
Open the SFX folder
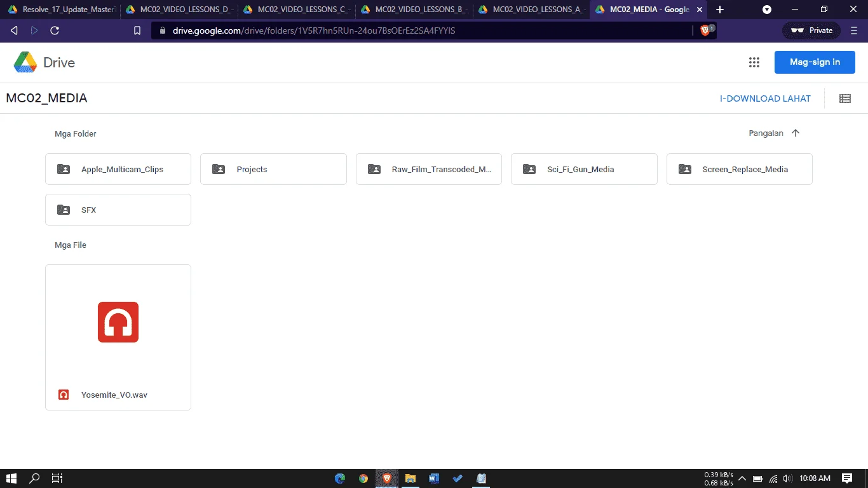tap(118, 210)
